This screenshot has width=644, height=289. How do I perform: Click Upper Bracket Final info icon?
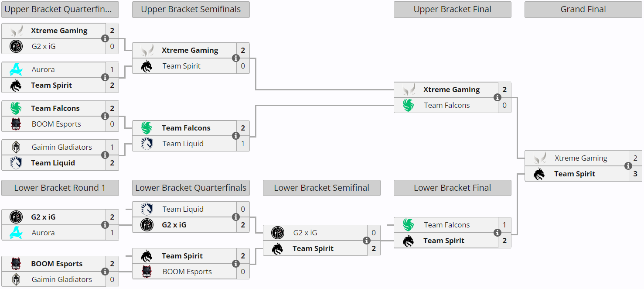coord(497,97)
